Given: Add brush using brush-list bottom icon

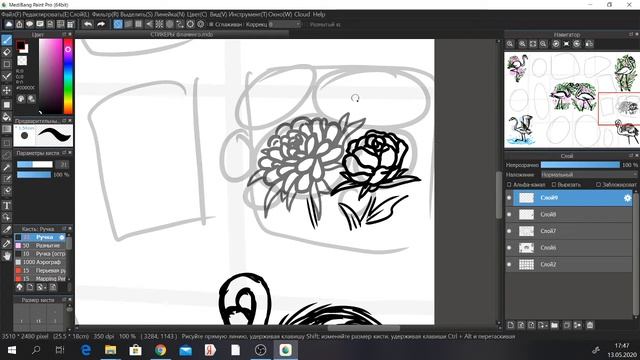Looking at the screenshot, I should (30, 287).
